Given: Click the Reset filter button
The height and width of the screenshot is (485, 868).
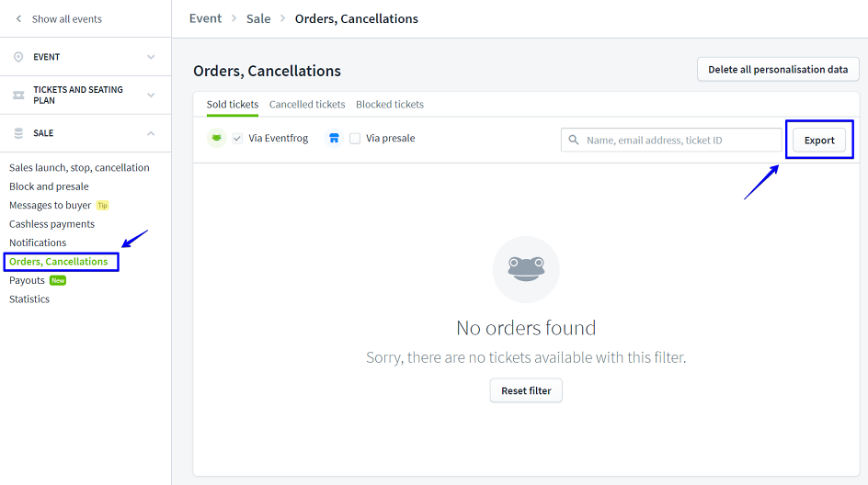Looking at the screenshot, I should click(526, 390).
